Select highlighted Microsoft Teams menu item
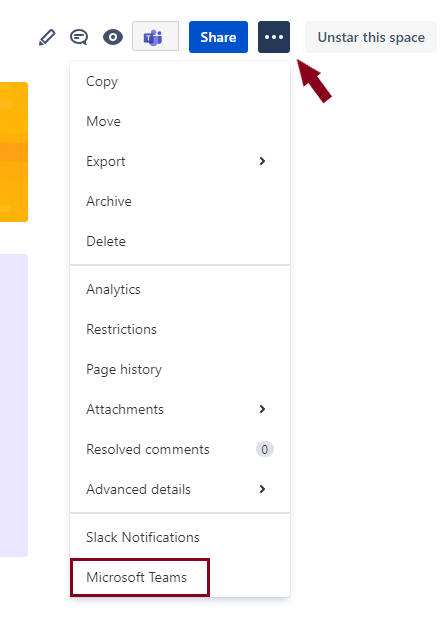The width and height of the screenshot is (444, 629). click(140, 577)
